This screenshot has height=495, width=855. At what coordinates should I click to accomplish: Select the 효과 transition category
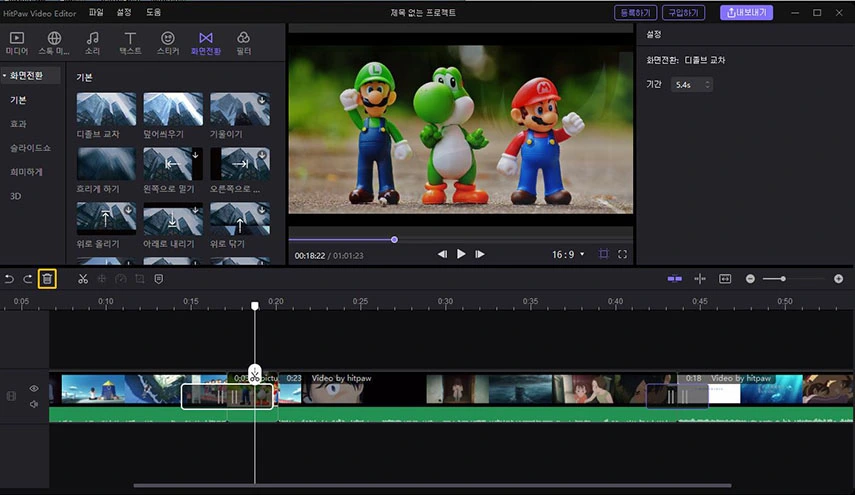(x=18, y=124)
